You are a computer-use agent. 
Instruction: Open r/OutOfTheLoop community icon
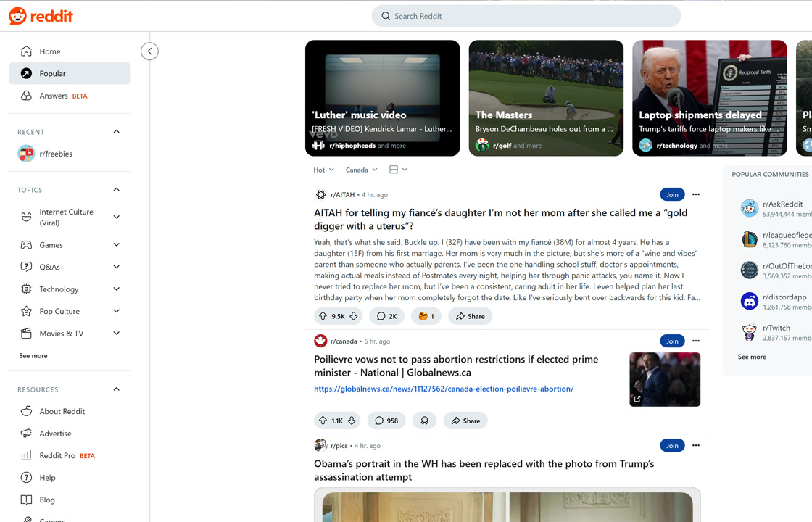(750, 270)
